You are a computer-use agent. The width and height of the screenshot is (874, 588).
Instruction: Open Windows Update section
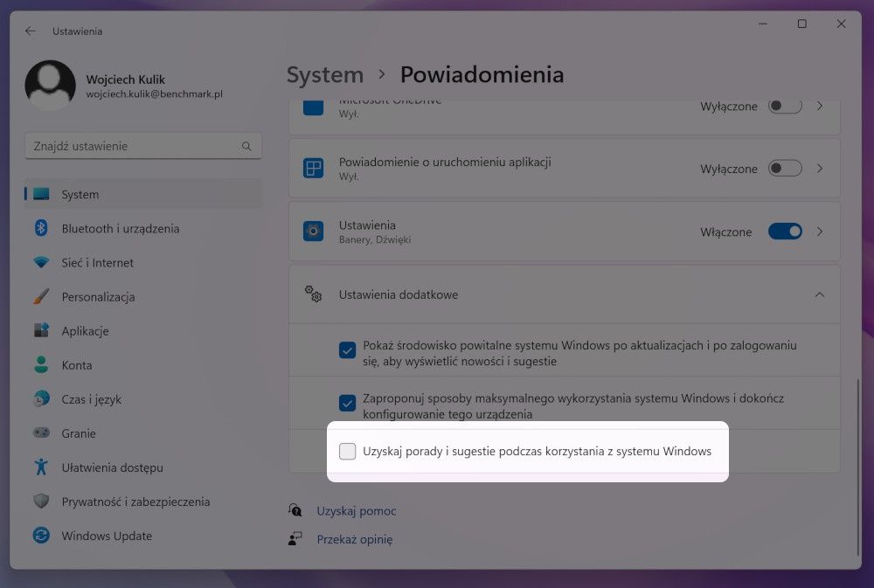tap(143, 535)
